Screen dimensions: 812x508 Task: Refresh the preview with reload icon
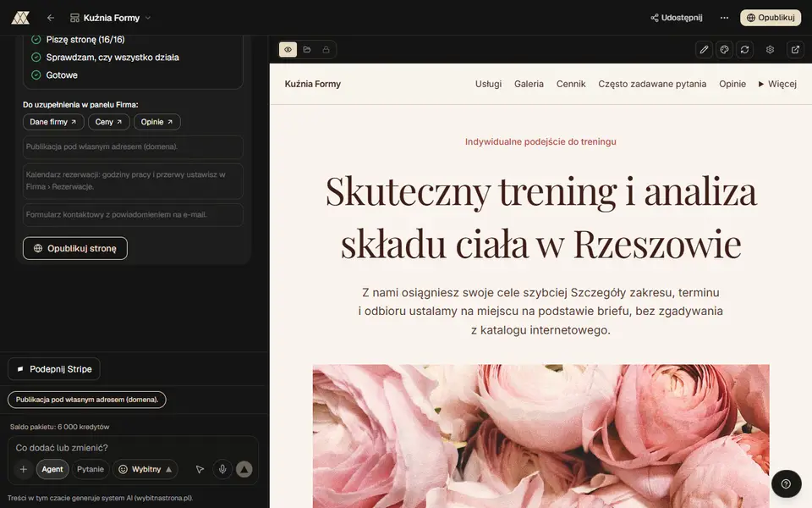click(x=744, y=50)
